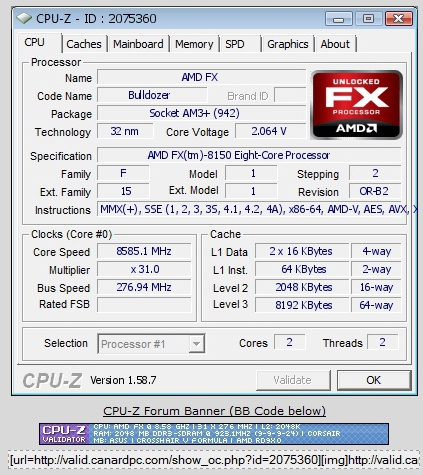Click the empty Rated FSB field

tap(144, 305)
